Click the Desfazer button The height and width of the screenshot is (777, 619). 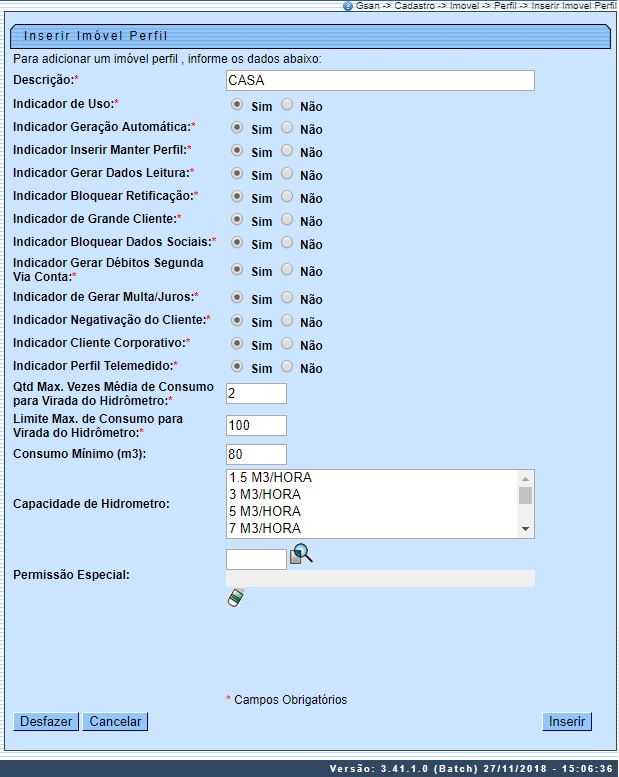pos(46,721)
